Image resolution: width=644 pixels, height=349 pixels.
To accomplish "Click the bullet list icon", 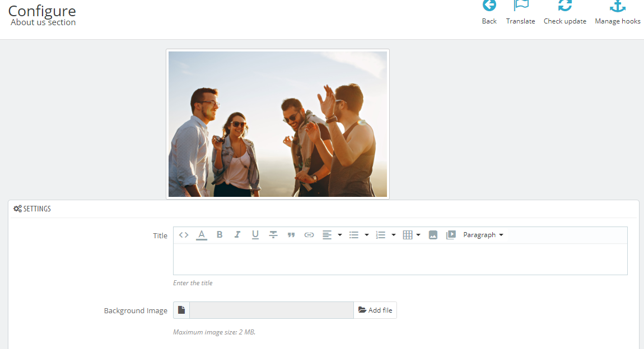I will [x=354, y=235].
